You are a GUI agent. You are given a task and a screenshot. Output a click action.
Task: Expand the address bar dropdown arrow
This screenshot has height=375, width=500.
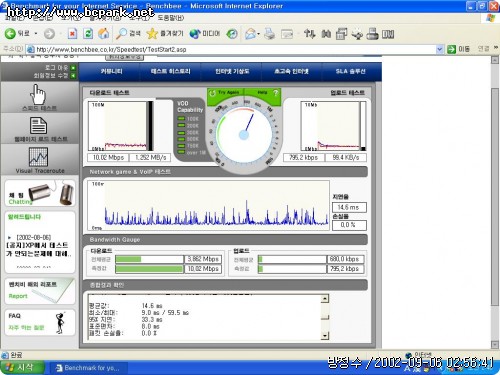[x=440, y=49]
